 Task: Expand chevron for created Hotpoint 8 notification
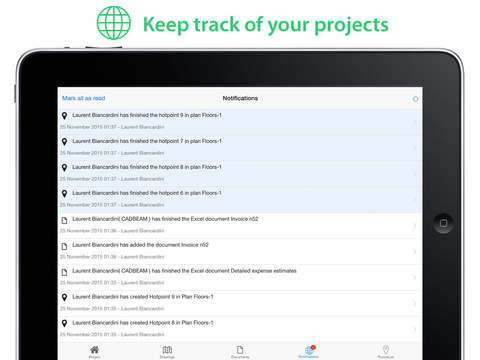click(x=415, y=329)
